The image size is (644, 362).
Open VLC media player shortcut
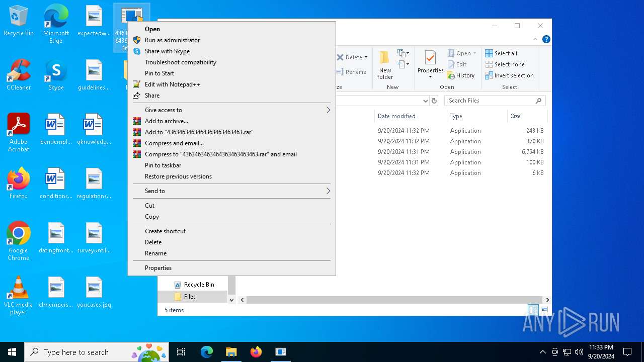click(x=18, y=296)
